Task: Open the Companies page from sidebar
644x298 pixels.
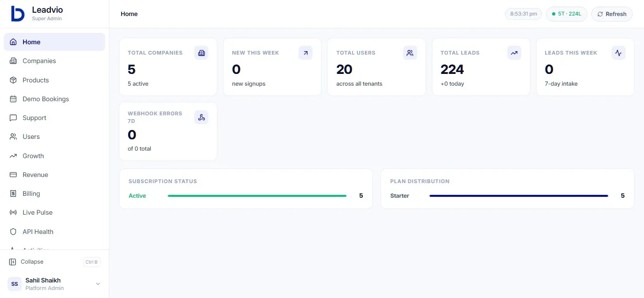Action: tap(54, 61)
